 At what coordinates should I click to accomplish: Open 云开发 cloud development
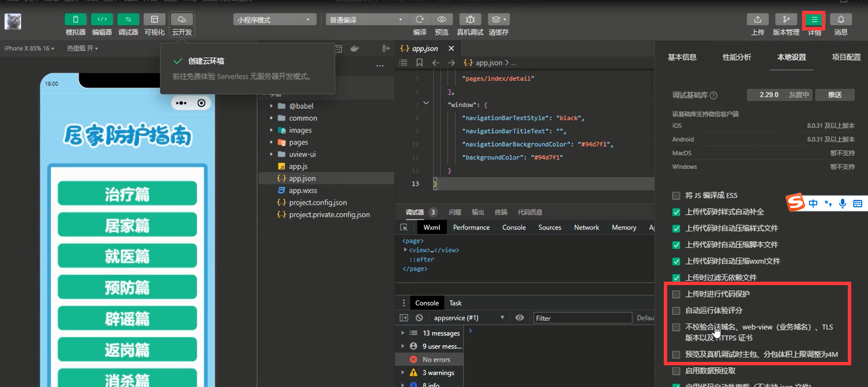[182, 20]
